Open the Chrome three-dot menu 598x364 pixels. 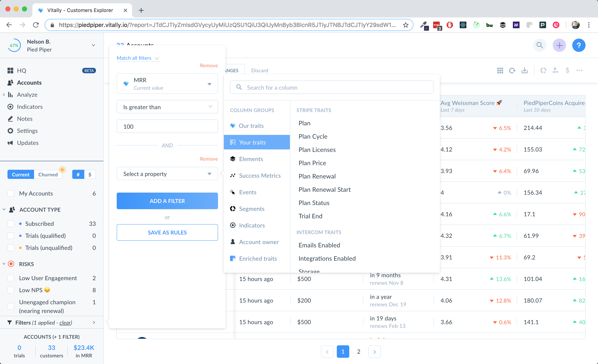click(588, 25)
